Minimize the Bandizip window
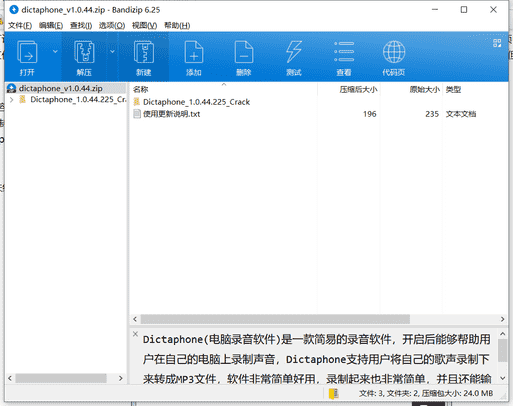This screenshot has height=406, width=513. coord(435,10)
